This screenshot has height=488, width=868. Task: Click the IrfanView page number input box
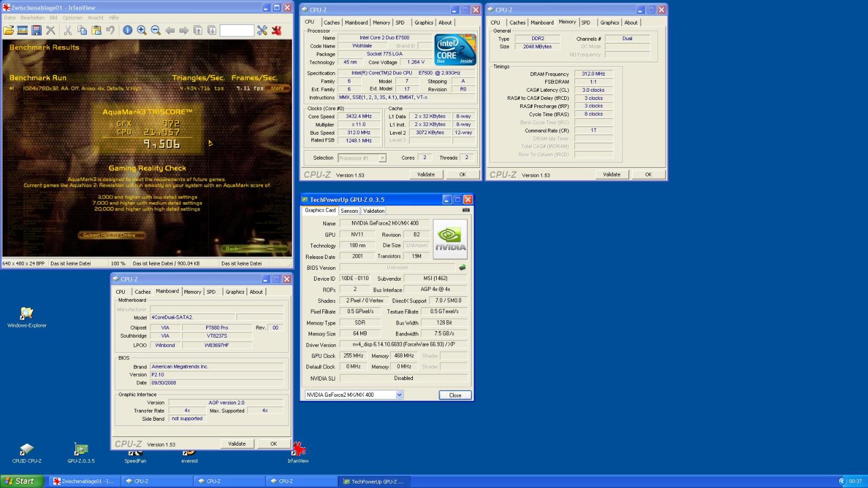click(x=237, y=30)
